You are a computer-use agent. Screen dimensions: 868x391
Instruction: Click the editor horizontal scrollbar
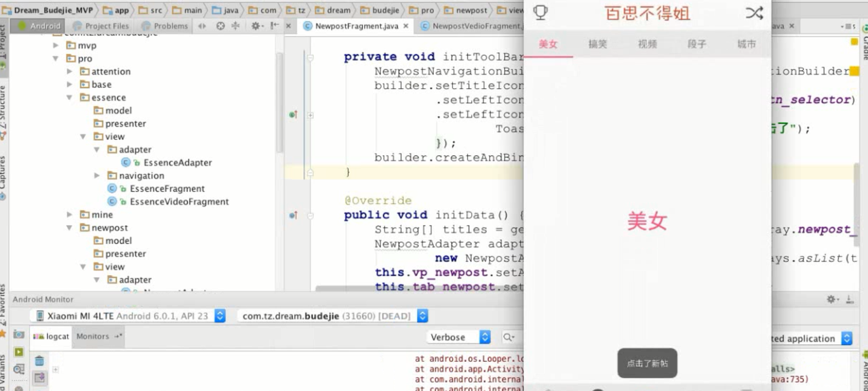418,289
